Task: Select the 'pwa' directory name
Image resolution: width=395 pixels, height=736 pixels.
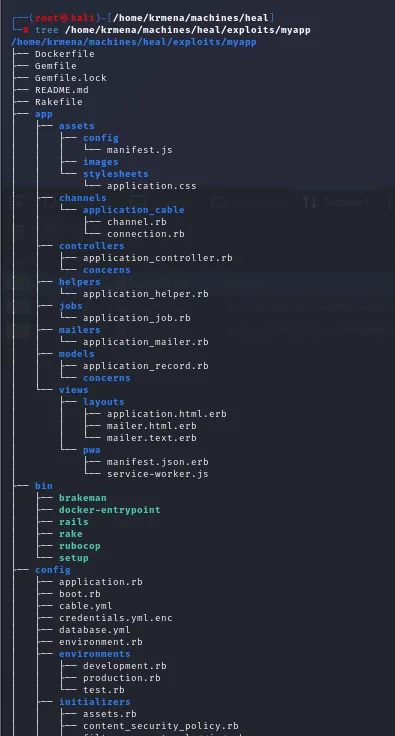Action: [92, 450]
